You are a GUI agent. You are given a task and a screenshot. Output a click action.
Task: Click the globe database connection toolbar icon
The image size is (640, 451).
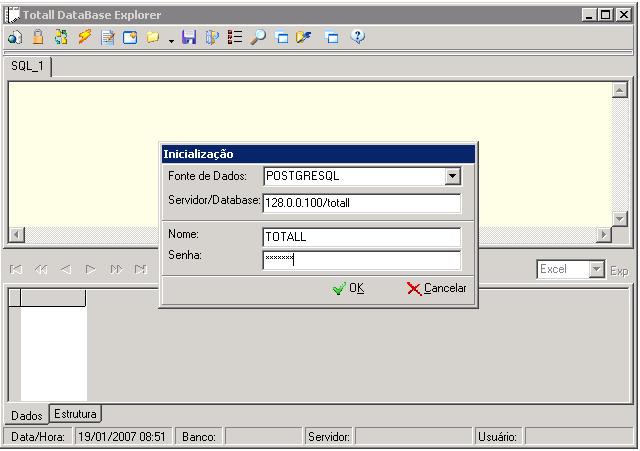(x=15, y=38)
